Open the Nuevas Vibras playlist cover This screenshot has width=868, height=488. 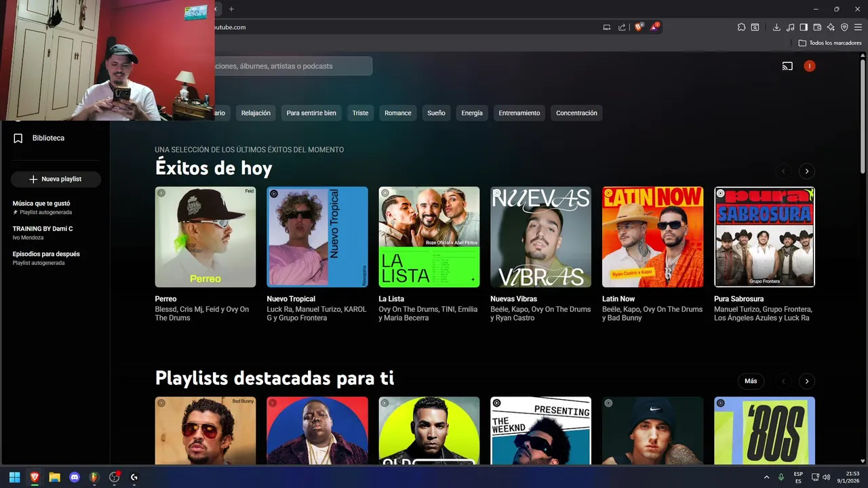(540, 237)
